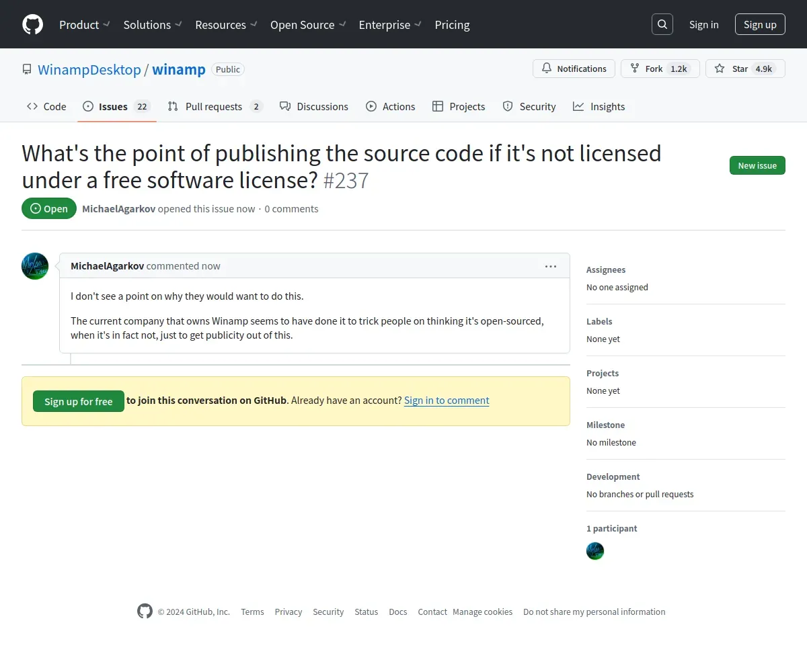
Task: Star the winamp repository
Action: (744, 69)
